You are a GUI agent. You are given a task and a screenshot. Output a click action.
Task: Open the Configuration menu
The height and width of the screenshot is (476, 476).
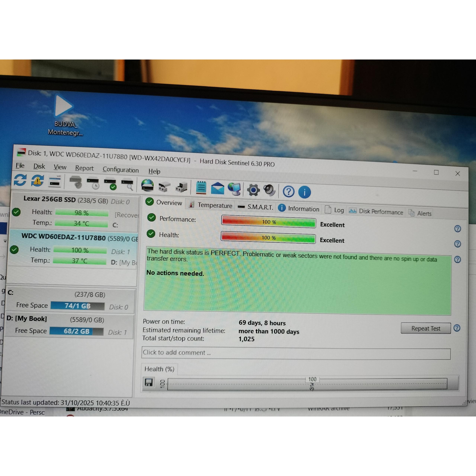120,170
